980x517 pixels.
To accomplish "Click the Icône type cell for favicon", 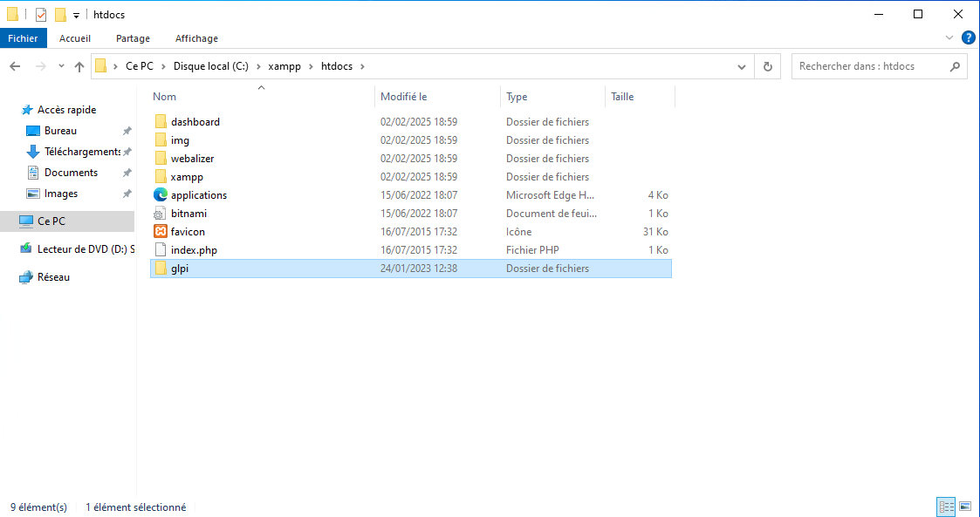I will pos(518,232).
